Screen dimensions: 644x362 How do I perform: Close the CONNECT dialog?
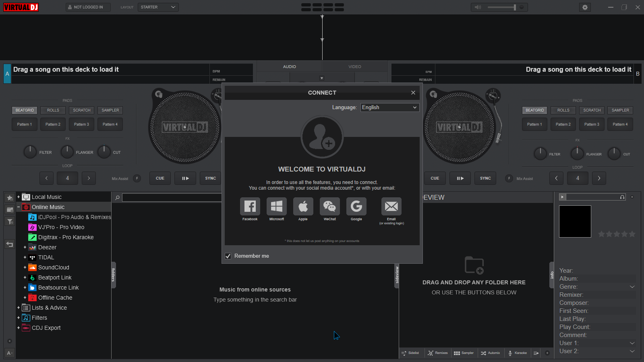(x=413, y=93)
